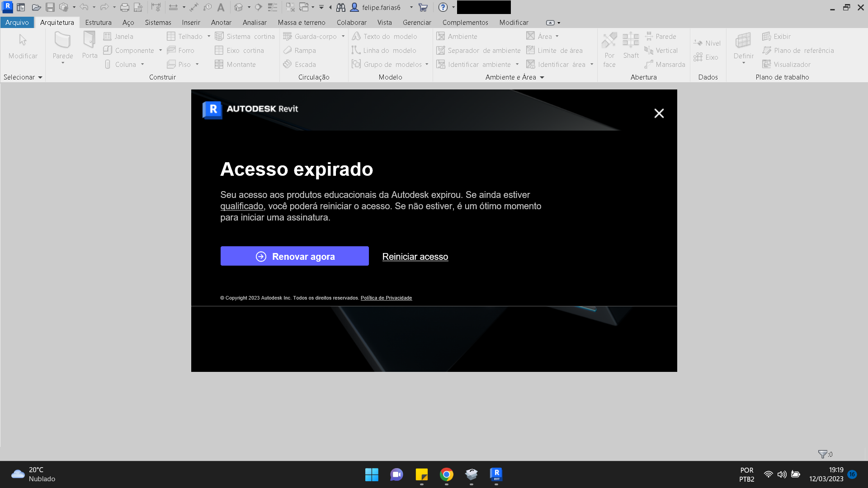This screenshot has height=488, width=868.
Task: Select the Eixo cortina grid tool
Action: 240,51
